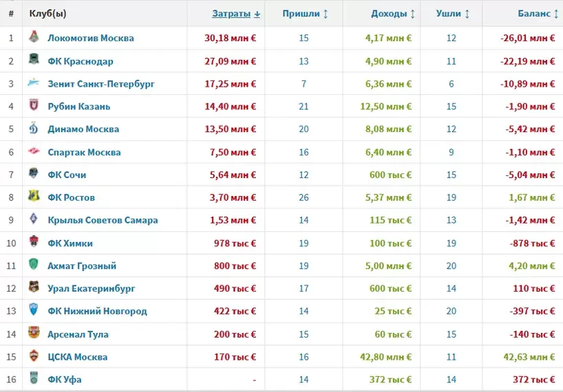
Task: Click the sort arrow next to Затраты
Action: (x=257, y=14)
